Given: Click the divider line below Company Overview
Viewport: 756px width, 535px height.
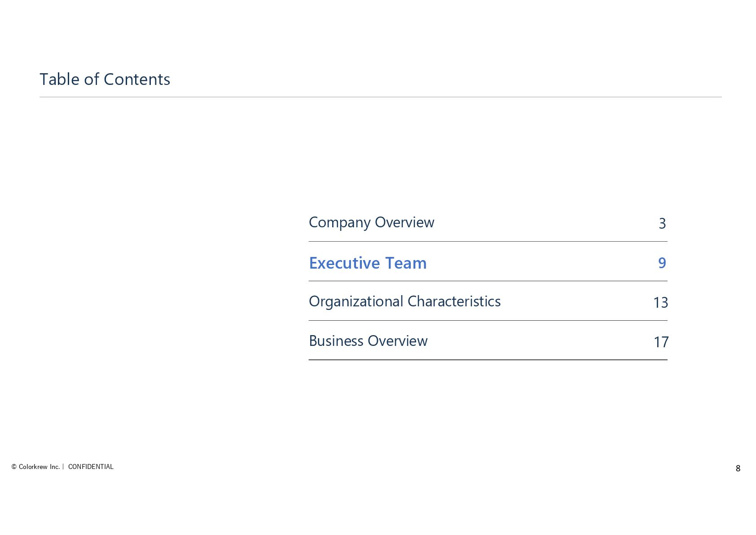Looking at the screenshot, I should click(x=488, y=242).
